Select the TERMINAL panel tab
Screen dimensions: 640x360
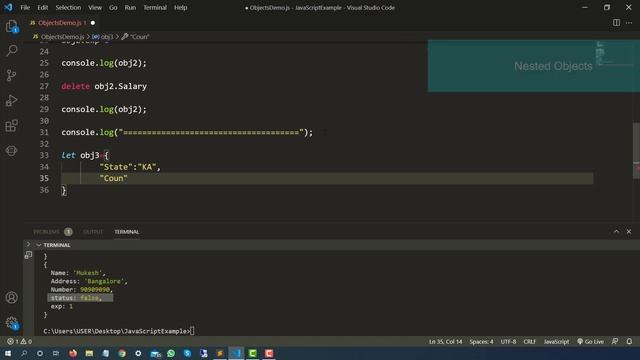coord(127,232)
